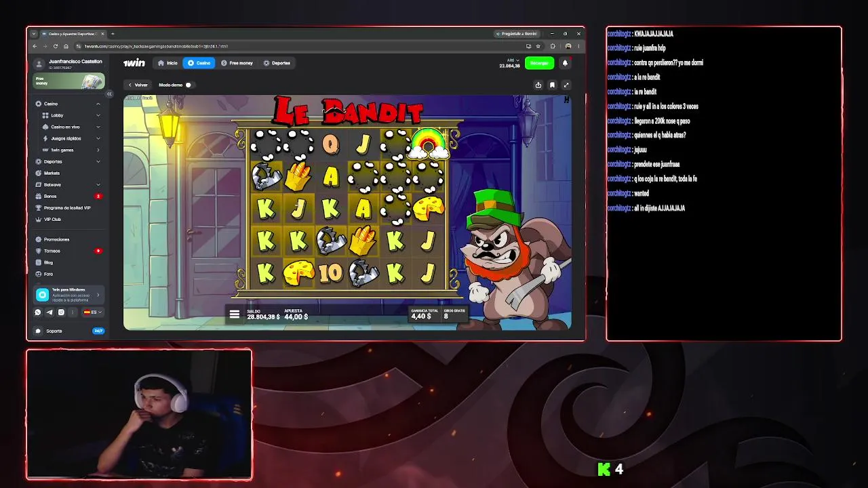
Task: Click the SALDO 28.804,38 $ balance
Action: click(263, 314)
